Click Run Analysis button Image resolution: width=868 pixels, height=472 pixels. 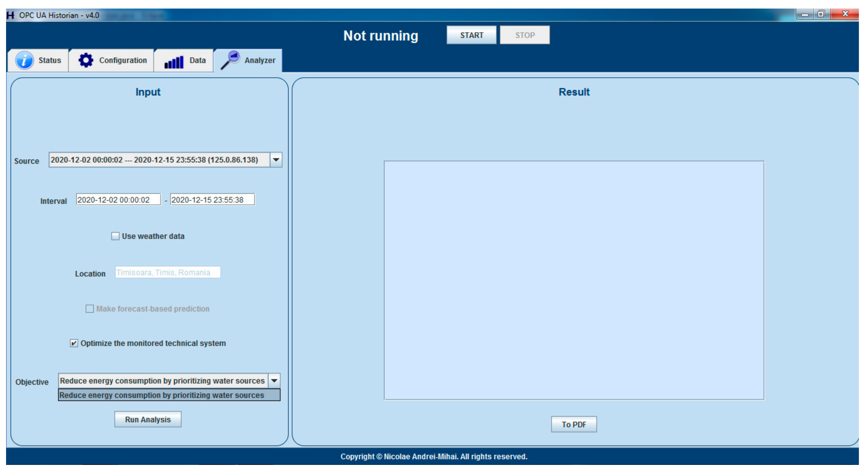pyautogui.click(x=148, y=419)
